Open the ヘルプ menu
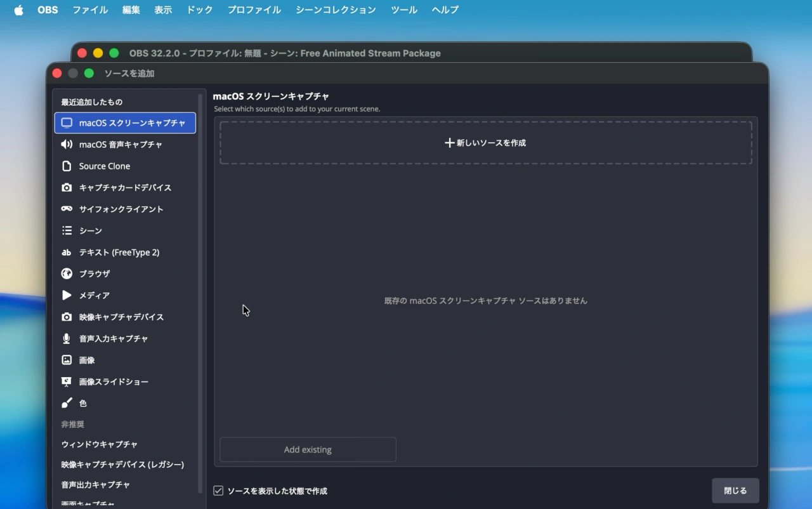 [445, 10]
